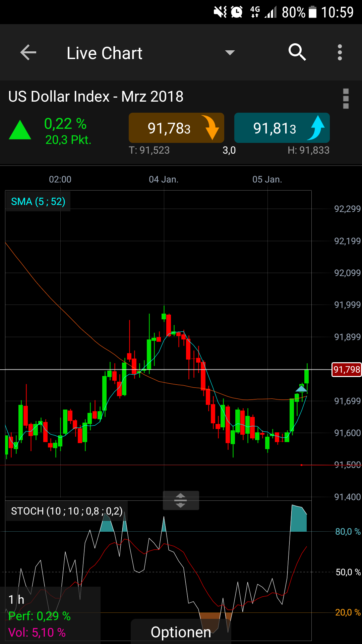Click the H: 91,833 daily high text
The width and height of the screenshot is (362, 644).
pyautogui.click(x=309, y=150)
